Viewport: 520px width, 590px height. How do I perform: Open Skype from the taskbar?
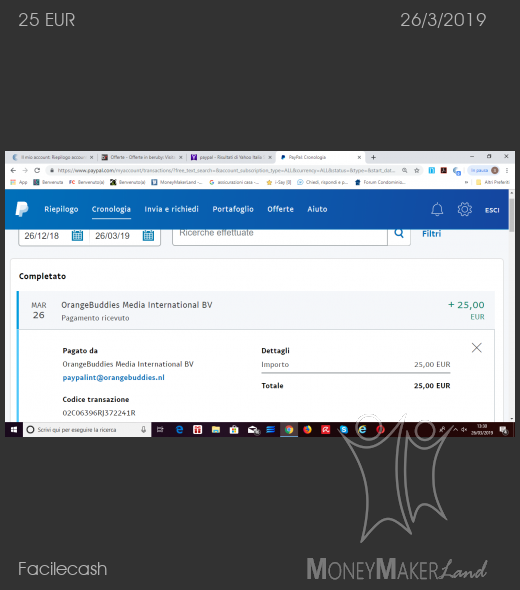[x=344, y=430]
